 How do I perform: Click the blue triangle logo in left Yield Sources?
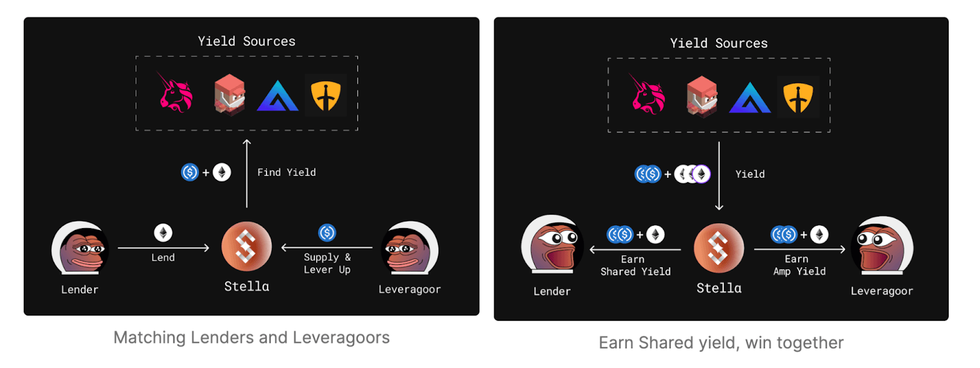click(x=277, y=96)
